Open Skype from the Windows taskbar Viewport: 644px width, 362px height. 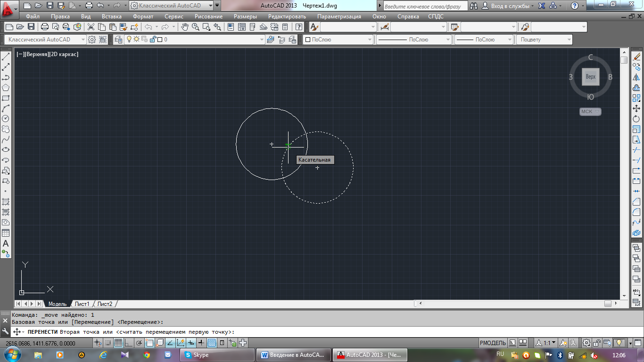click(x=217, y=355)
